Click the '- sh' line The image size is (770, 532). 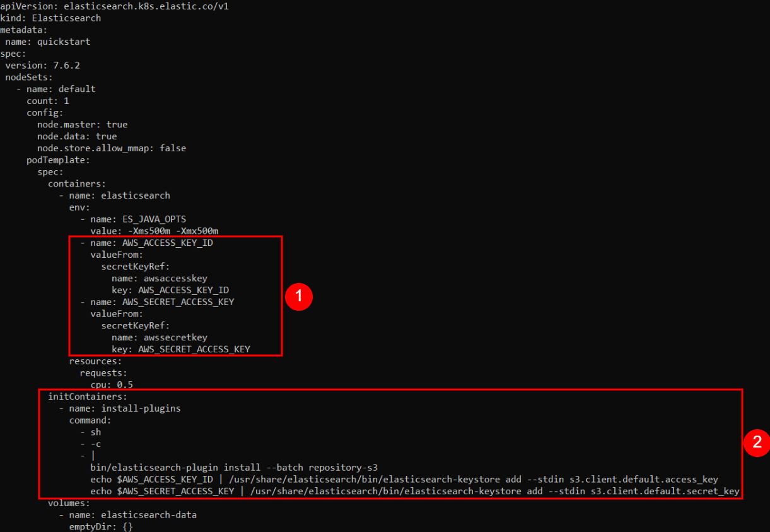91,432
